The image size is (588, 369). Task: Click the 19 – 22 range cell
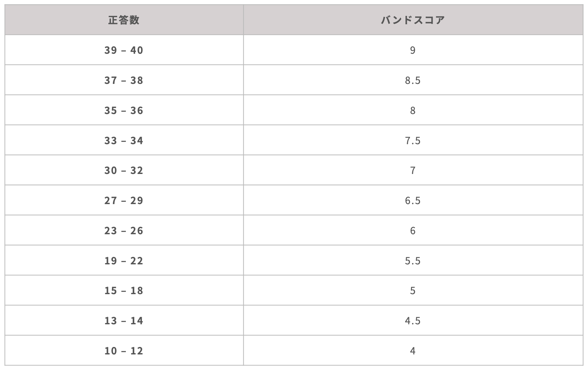pos(124,260)
